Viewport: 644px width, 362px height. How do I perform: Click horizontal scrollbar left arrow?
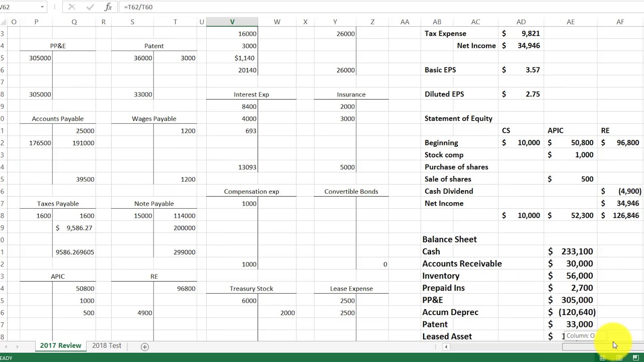coord(446,346)
